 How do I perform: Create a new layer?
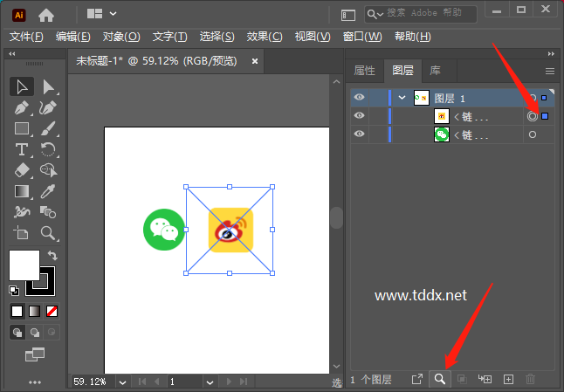(508, 379)
